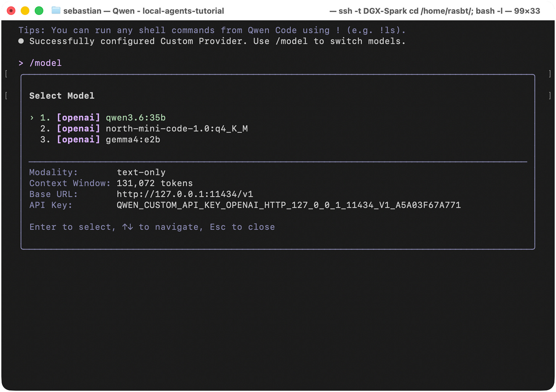Maximize the window using the green button
The image size is (556, 392).
point(39,11)
